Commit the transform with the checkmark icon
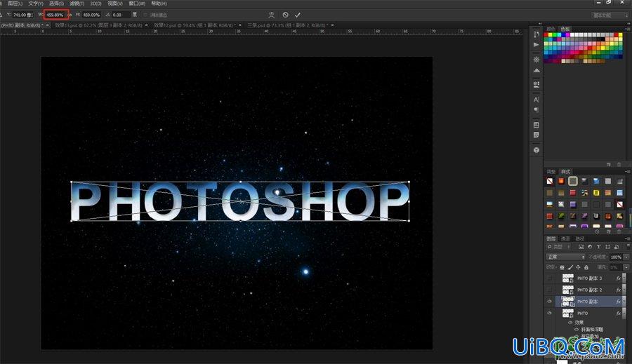This screenshot has width=632, height=364. [298, 15]
